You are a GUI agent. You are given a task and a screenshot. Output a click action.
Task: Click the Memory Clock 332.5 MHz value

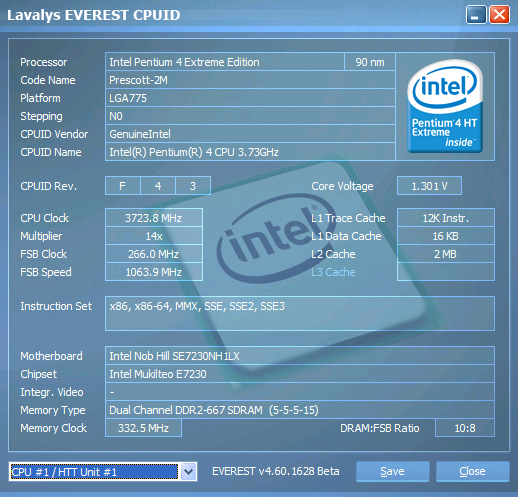pos(143,428)
